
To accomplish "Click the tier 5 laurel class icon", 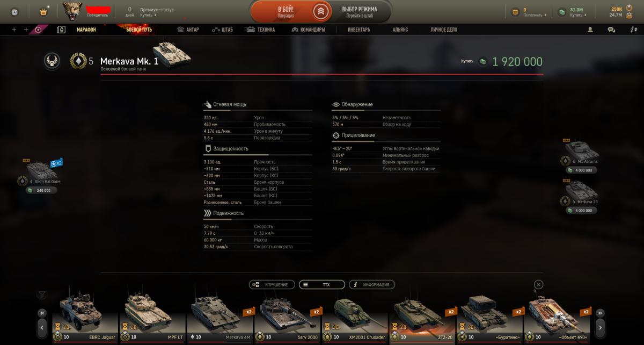I will (78, 61).
